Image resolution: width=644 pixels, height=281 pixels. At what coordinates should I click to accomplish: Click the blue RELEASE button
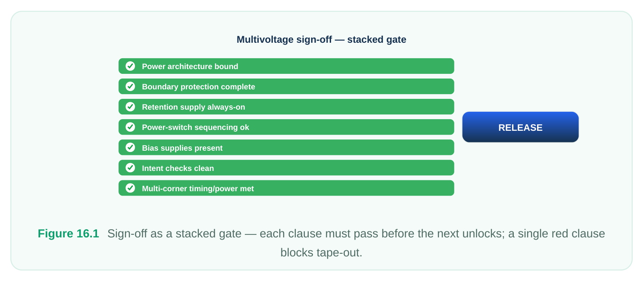point(520,127)
